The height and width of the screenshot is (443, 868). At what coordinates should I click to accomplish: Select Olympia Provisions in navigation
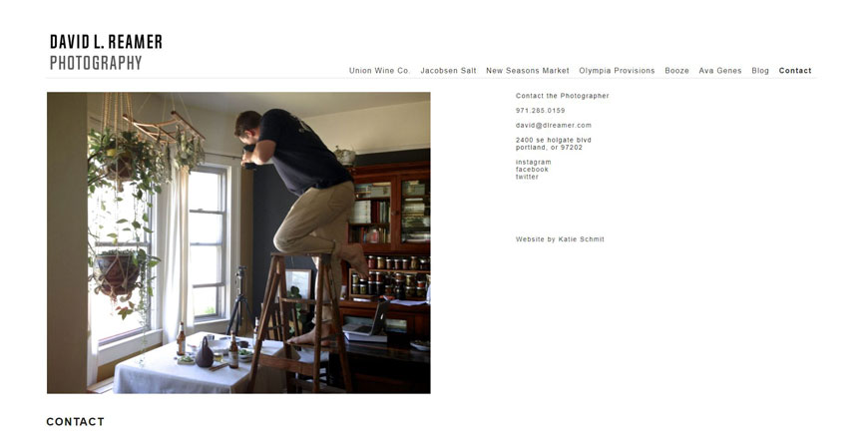point(617,71)
